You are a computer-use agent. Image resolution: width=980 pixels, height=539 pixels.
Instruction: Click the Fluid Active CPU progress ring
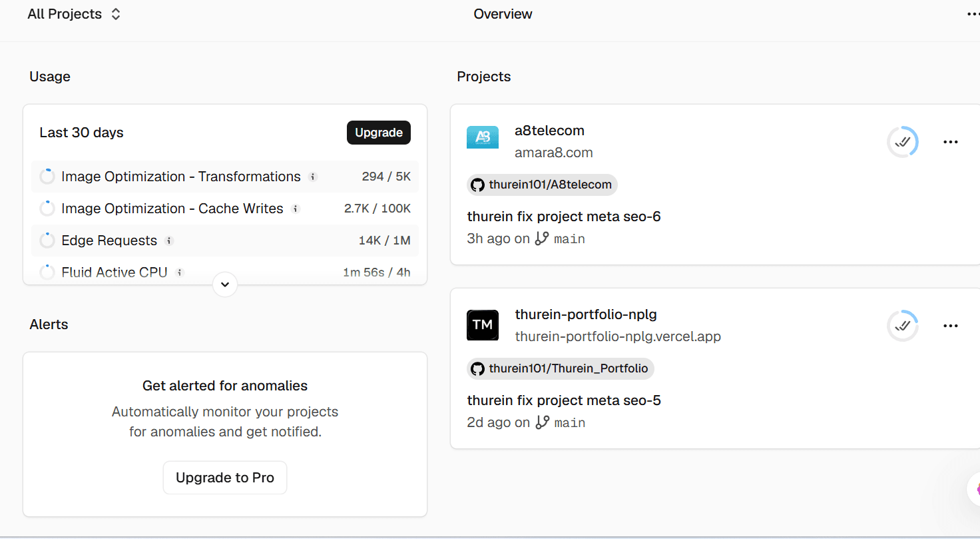47,272
